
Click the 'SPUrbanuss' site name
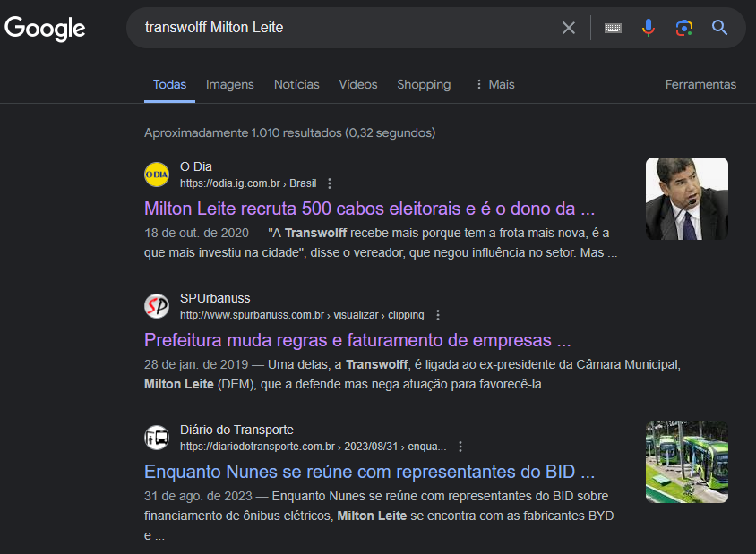215,298
